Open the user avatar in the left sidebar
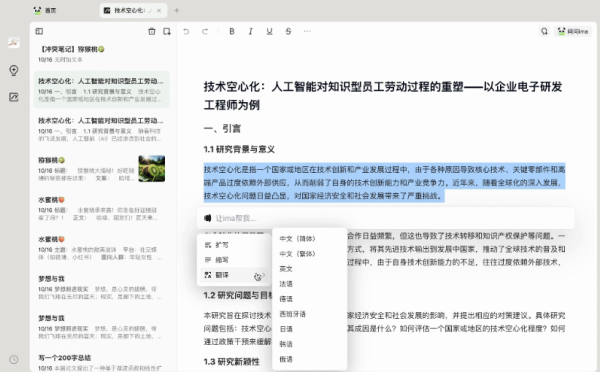The image size is (600, 372). click(14, 42)
